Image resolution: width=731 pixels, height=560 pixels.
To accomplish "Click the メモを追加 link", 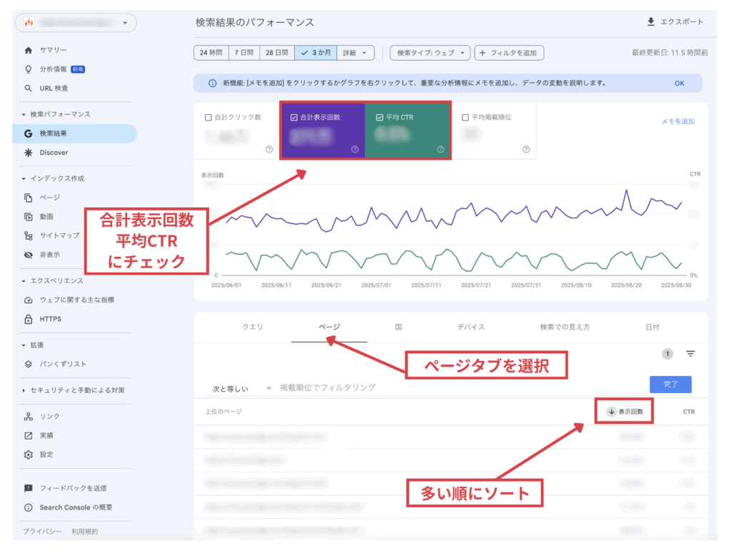I will tap(677, 122).
